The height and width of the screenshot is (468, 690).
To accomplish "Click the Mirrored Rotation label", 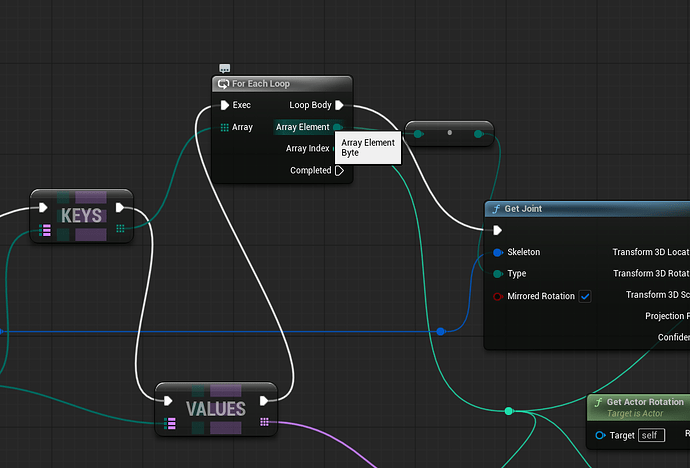I will 541,296.
